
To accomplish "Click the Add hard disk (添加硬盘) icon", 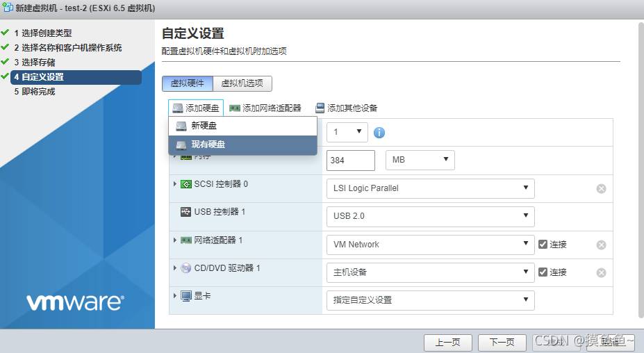I will click(178, 108).
